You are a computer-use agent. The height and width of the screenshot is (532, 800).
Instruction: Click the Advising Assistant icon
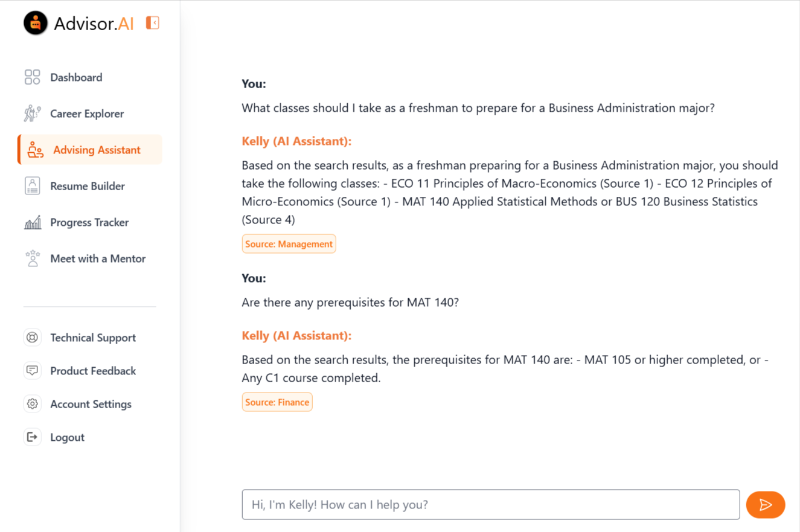[35, 149]
